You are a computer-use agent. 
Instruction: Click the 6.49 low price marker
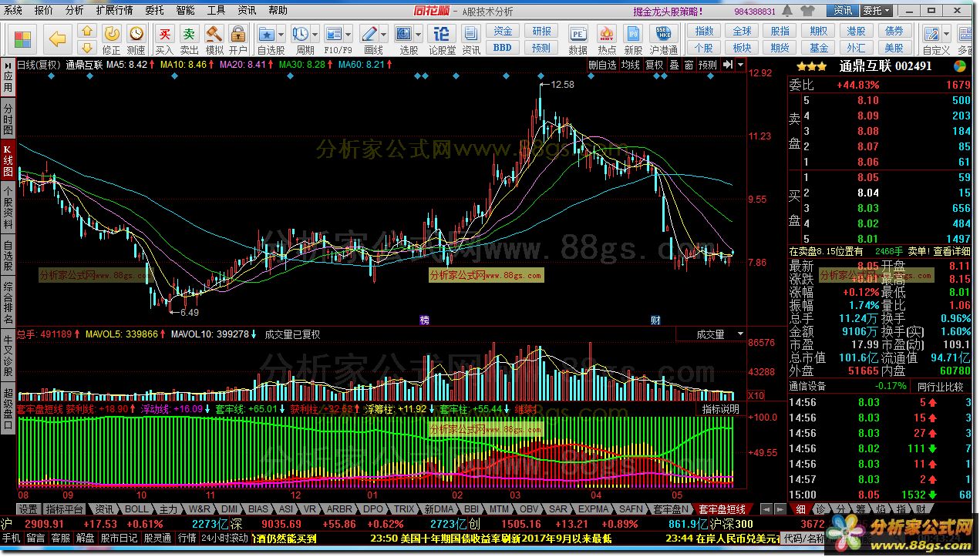point(188,313)
